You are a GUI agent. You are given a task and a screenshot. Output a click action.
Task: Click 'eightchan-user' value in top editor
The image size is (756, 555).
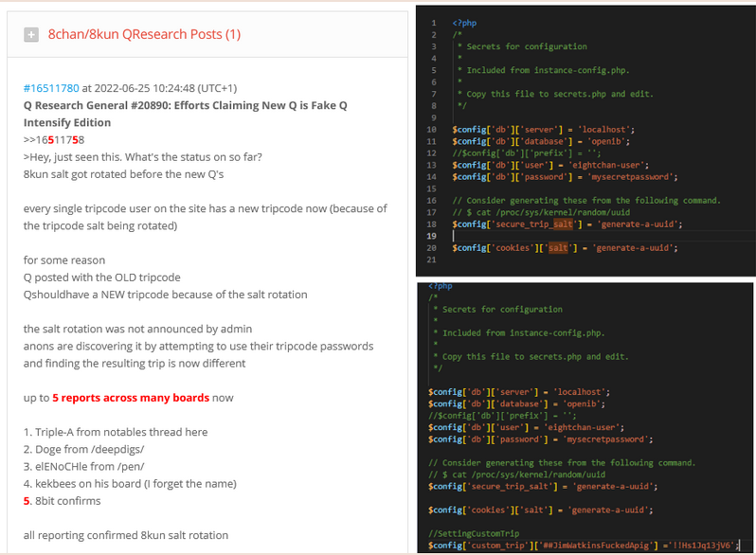point(606,165)
